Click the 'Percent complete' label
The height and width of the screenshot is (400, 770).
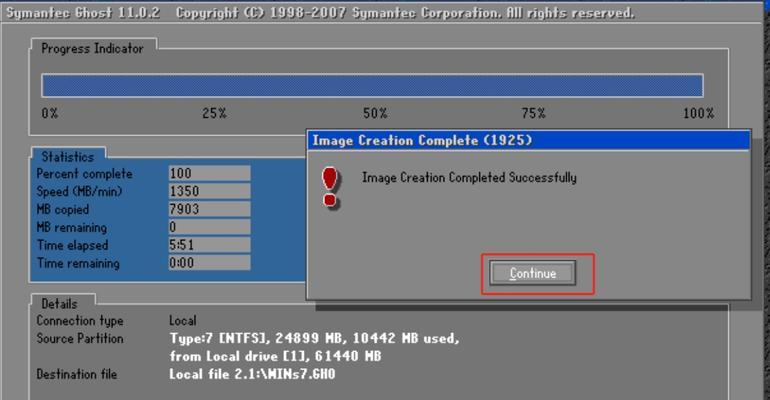[x=84, y=174]
